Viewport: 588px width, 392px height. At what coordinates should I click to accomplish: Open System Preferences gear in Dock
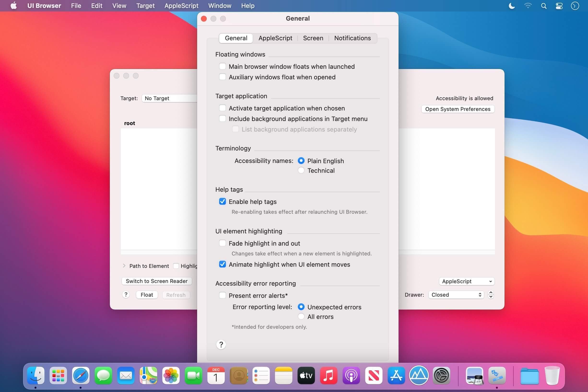(442, 375)
